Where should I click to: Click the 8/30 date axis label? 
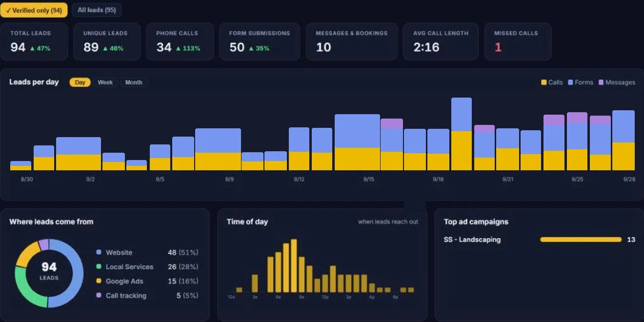[x=27, y=180]
